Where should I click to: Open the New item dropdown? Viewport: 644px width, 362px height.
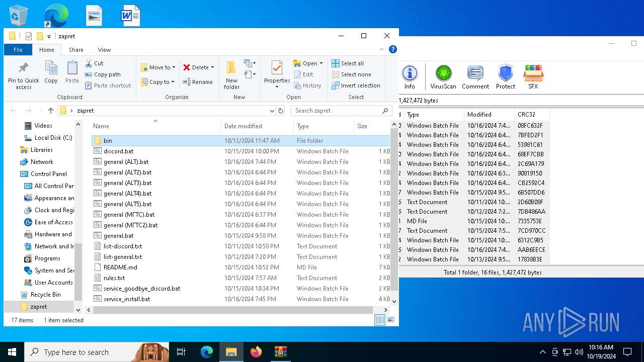(250, 63)
